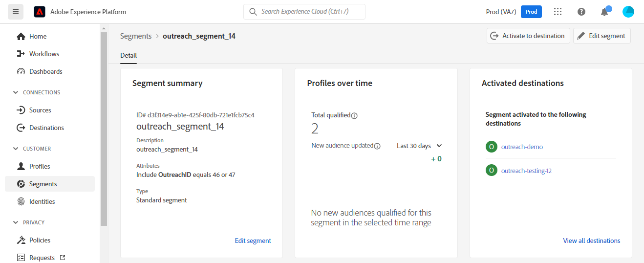Select the Detail tab
644x263 pixels.
point(129,55)
